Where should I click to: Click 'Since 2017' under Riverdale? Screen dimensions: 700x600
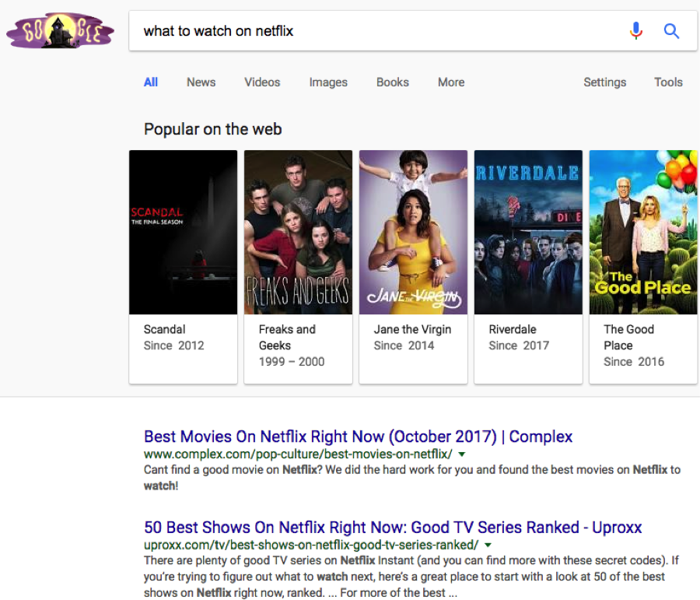[519, 346]
